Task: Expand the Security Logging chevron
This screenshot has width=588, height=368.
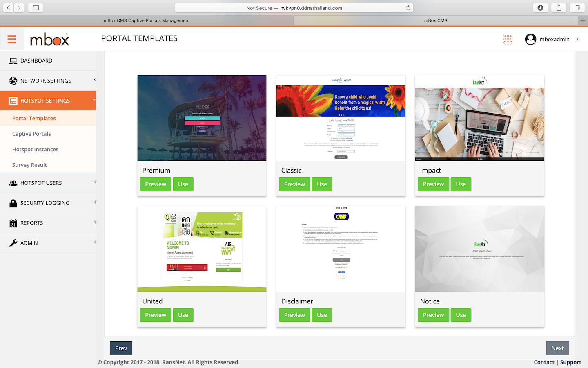Action: (x=95, y=202)
